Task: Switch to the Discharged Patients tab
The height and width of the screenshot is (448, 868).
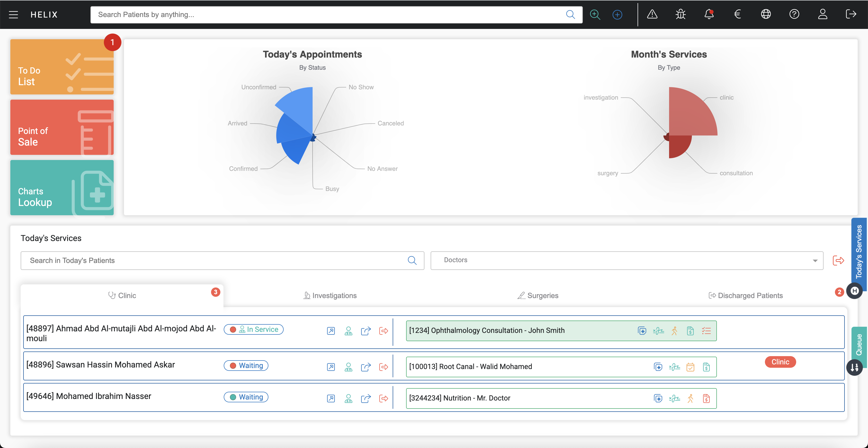Action: (746, 295)
